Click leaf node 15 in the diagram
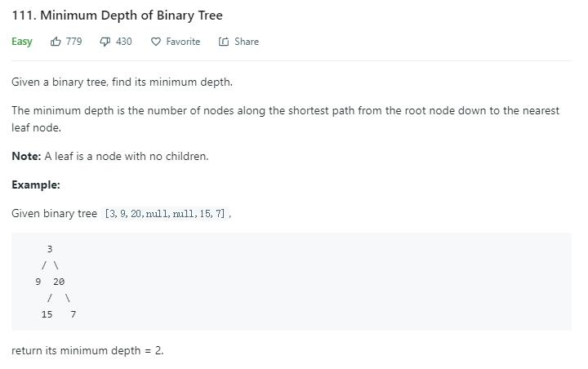Viewport: 588px width, 369px height. pyautogui.click(x=47, y=314)
